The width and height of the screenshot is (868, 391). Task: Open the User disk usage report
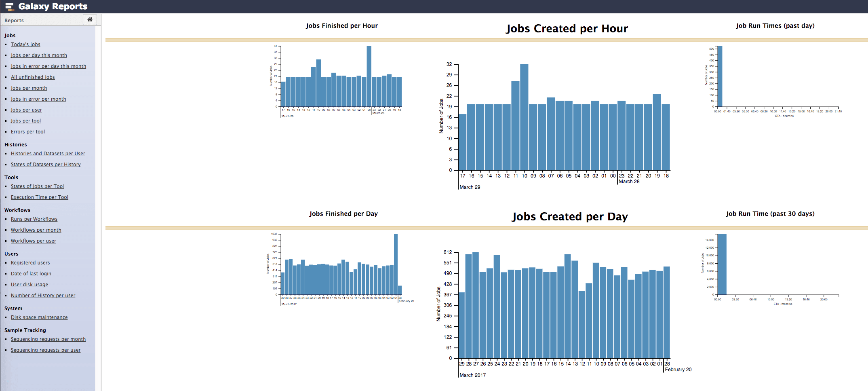pos(29,284)
